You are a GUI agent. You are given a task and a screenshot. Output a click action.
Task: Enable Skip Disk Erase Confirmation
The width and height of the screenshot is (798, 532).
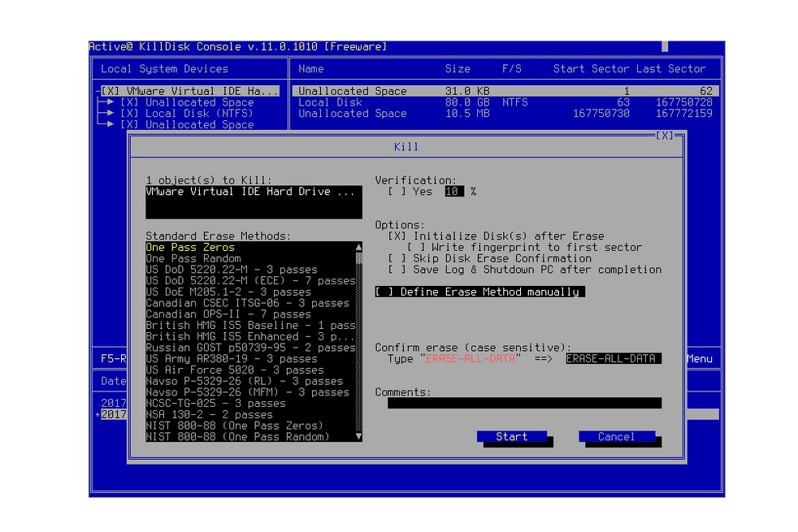[x=397, y=259]
